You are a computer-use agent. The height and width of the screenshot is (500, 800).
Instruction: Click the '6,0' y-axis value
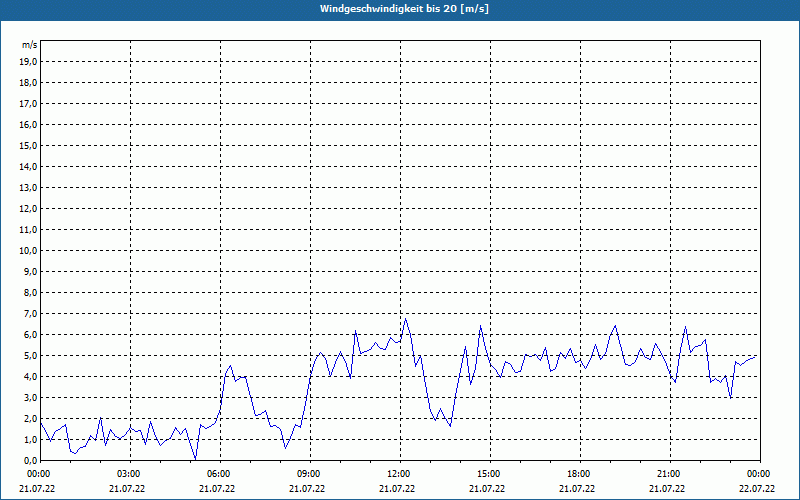pyautogui.click(x=31, y=335)
